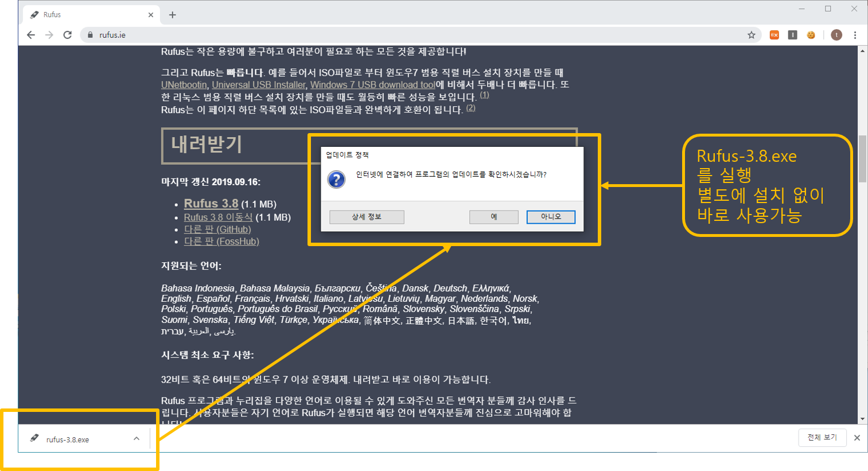Click the browser forward arrow
The height and width of the screenshot is (471, 868).
click(49, 35)
